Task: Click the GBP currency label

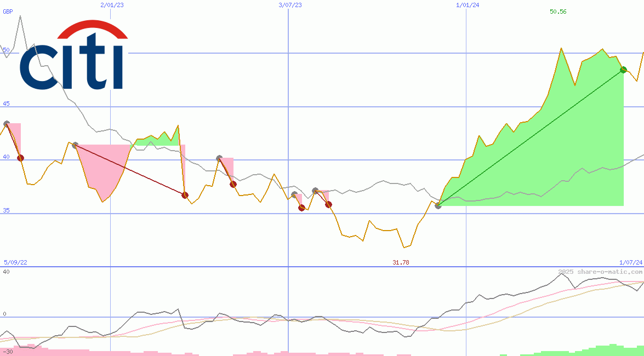Action: pos(8,12)
